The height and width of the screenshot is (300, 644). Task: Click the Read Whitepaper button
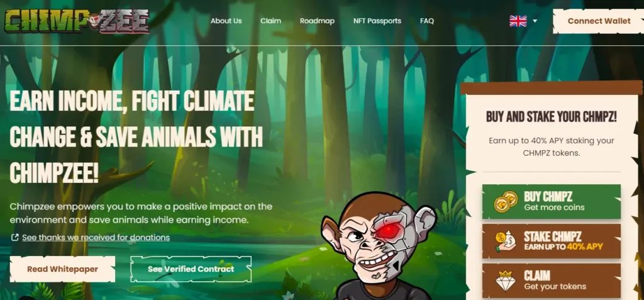(x=62, y=269)
